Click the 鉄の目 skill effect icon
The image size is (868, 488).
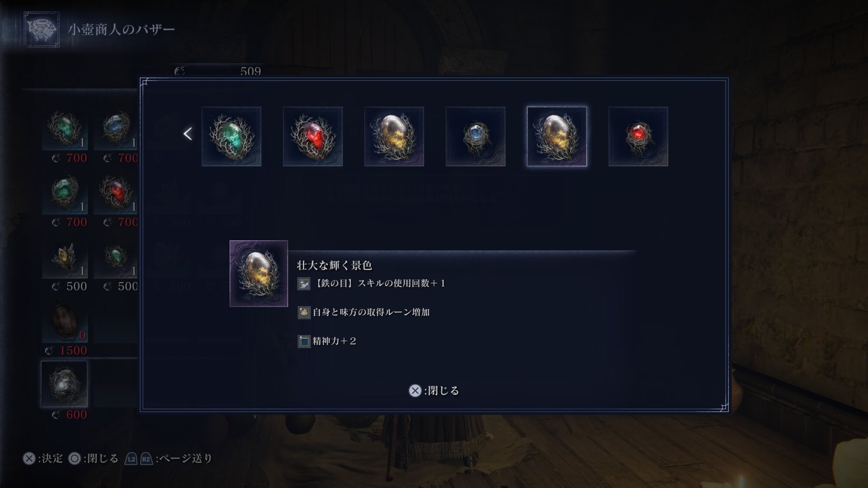[304, 284]
